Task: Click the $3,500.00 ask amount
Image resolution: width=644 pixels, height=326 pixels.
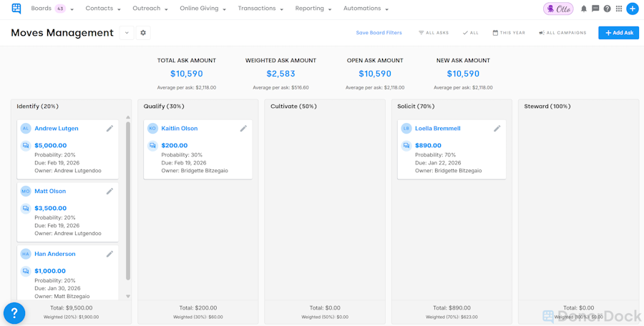Action: coord(51,208)
